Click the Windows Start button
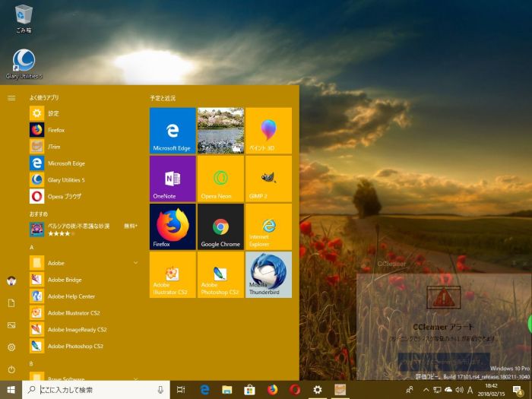Image resolution: width=532 pixels, height=399 pixels. (x=11, y=390)
